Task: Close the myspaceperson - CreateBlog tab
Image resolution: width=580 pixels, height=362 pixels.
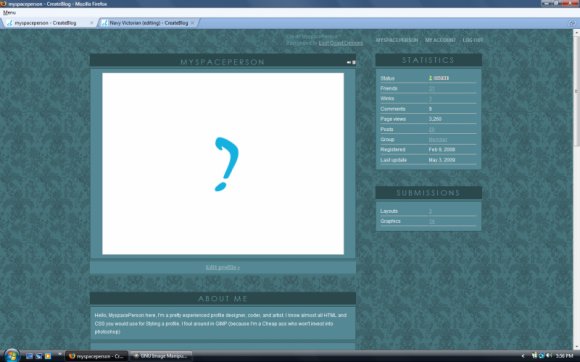Action: point(92,23)
